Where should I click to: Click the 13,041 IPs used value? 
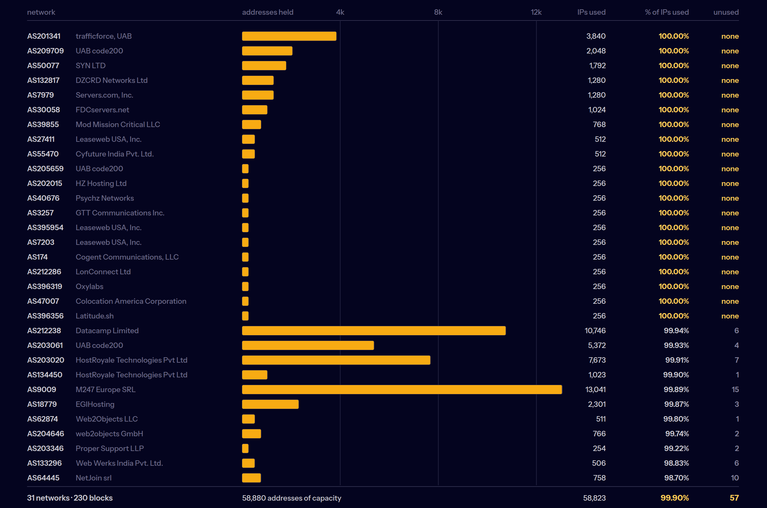[595, 390]
